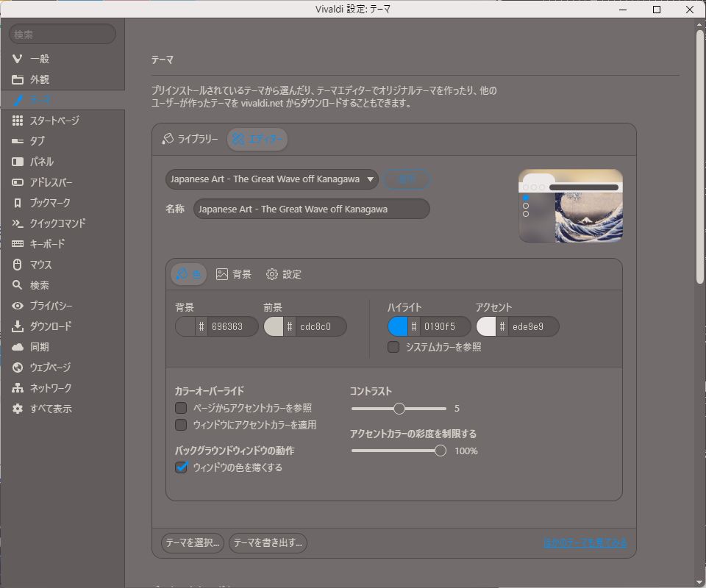Screen dimensions: 706x588
Task: Click the button beside theme dropdown
Action: pyautogui.click(x=407, y=179)
